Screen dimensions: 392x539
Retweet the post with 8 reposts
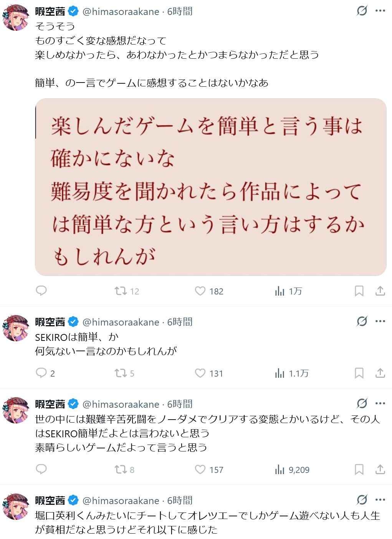[121, 470]
